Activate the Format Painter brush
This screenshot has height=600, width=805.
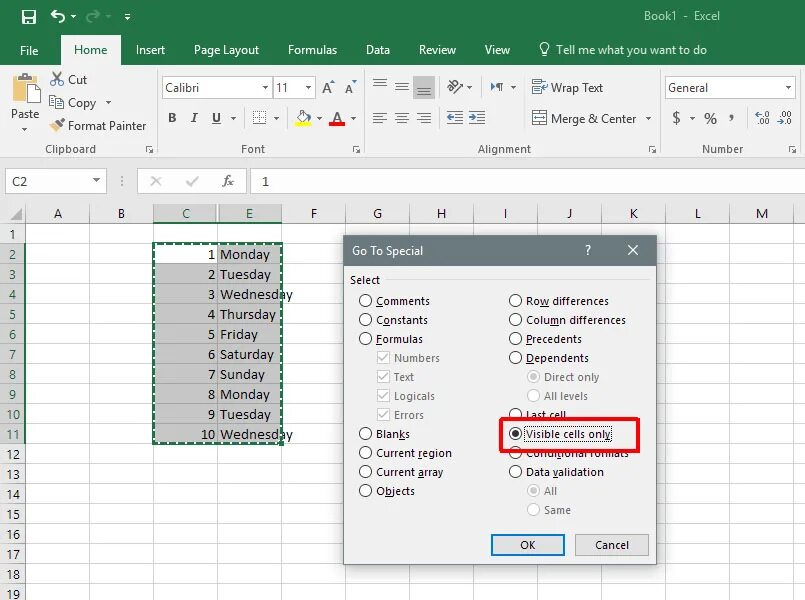tap(57, 125)
